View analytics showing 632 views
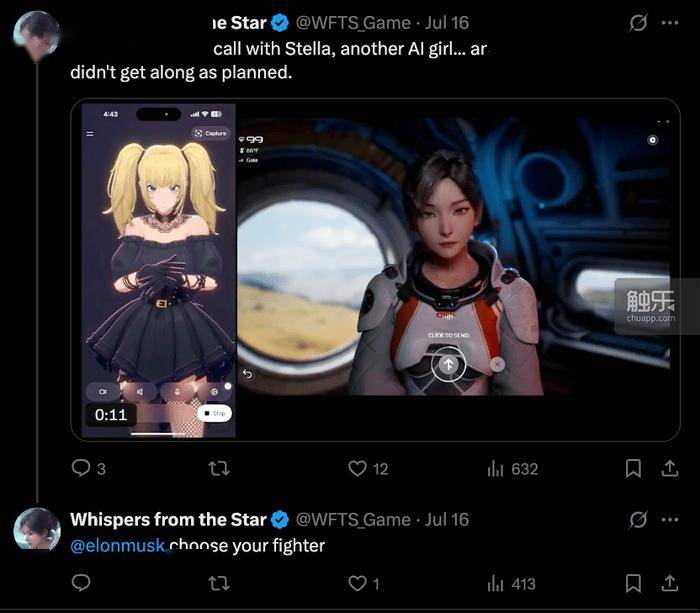 coord(512,469)
